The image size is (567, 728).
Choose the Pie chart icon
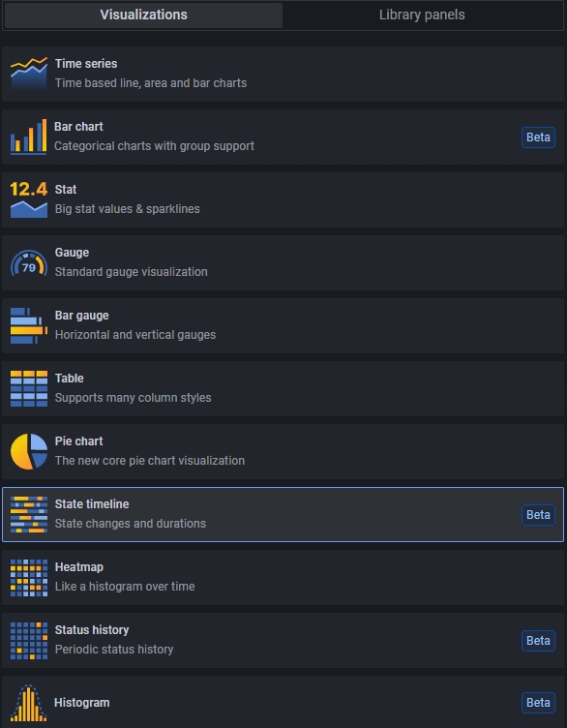click(x=29, y=452)
